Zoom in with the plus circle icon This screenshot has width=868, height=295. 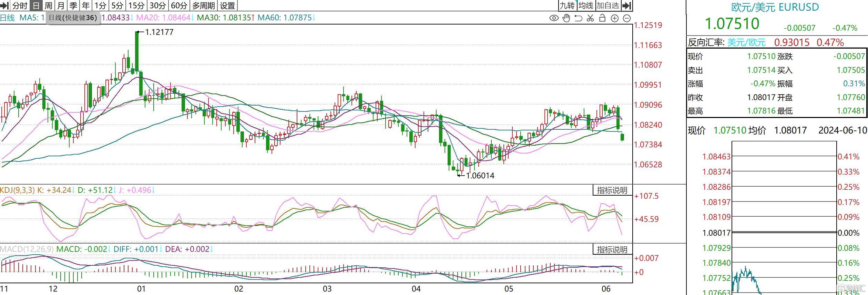(615, 18)
